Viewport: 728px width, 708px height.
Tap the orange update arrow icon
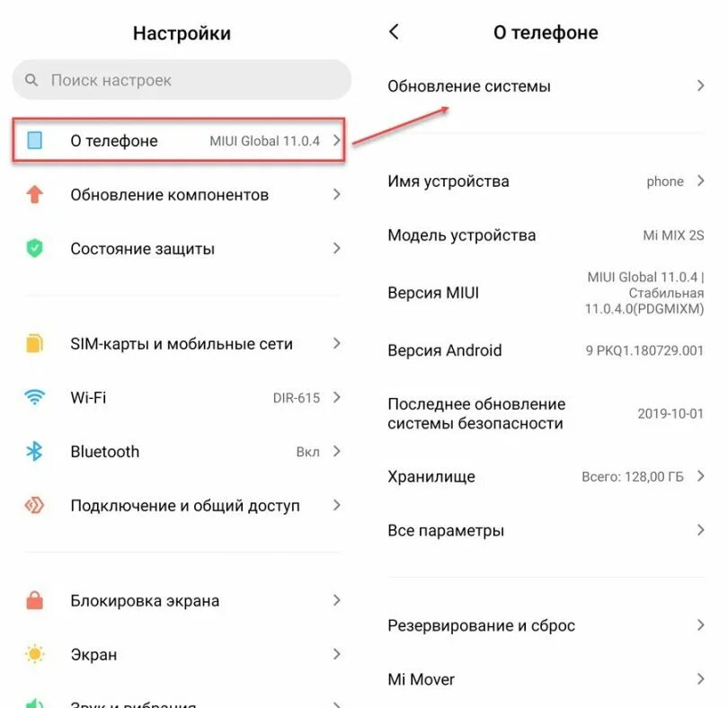coord(35,195)
